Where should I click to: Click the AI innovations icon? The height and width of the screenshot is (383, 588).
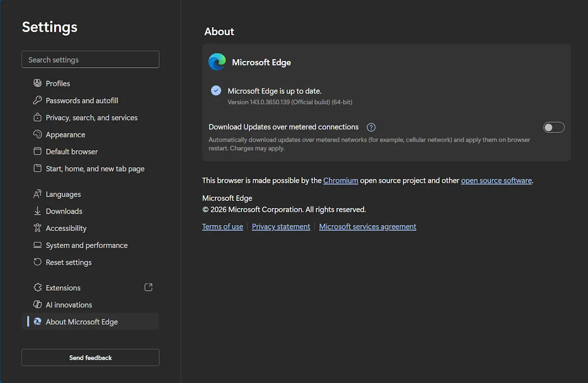pos(37,305)
